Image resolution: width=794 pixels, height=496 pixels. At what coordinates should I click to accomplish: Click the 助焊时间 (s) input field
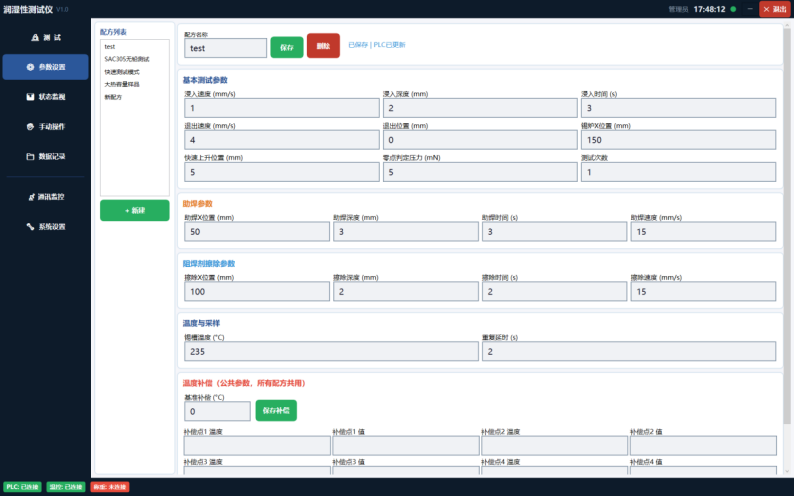pos(554,232)
